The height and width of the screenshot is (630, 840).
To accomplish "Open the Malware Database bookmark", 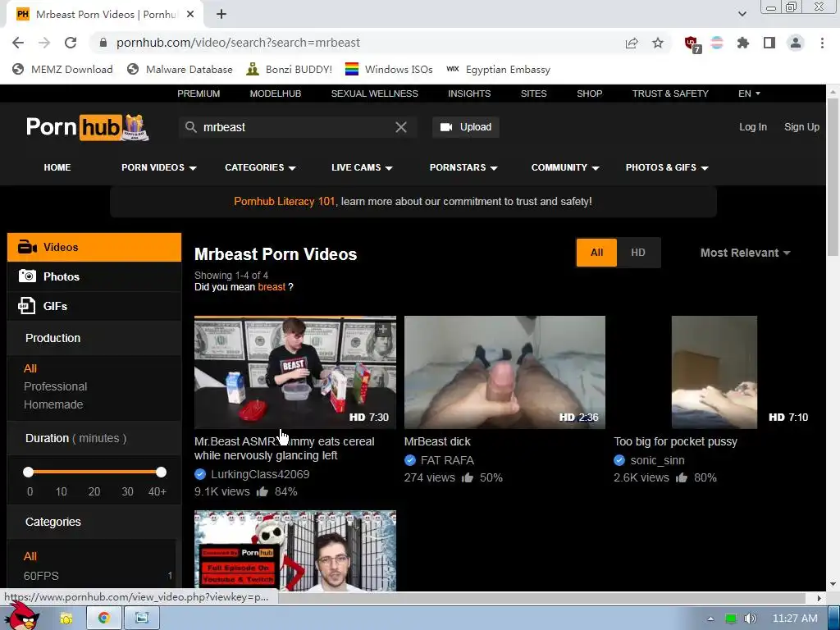I will point(180,70).
